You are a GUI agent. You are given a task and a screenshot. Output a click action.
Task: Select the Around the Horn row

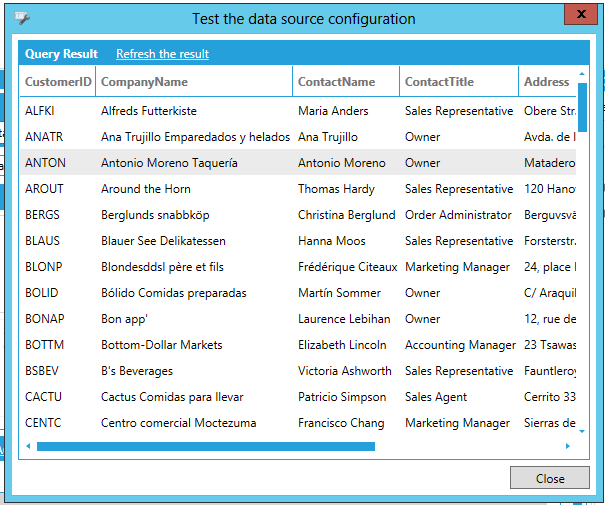[x=145, y=189]
